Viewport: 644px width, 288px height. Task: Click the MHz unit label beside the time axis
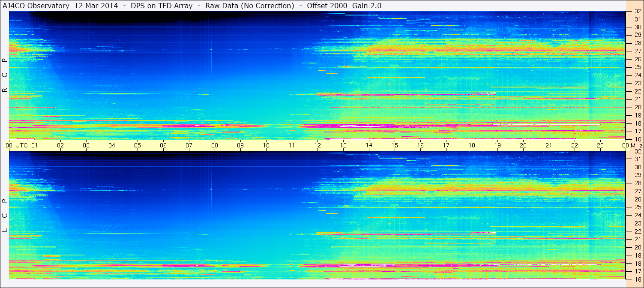(636, 145)
